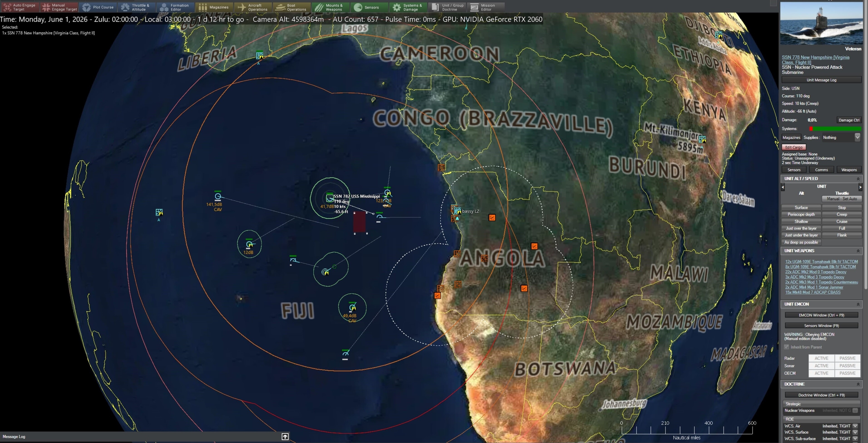This screenshot has width=868, height=443.
Task: Collapse the UNIT WEAPONS section
Action: (x=858, y=251)
